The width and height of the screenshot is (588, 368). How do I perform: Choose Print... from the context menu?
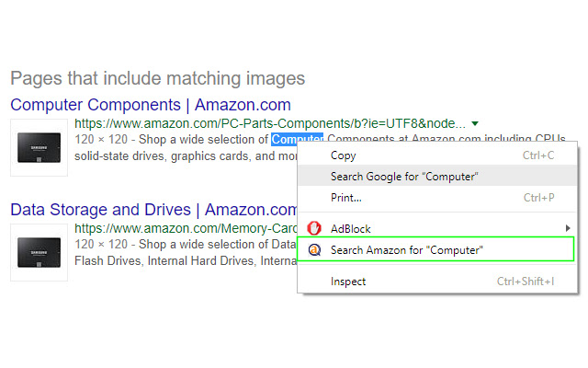click(x=346, y=197)
